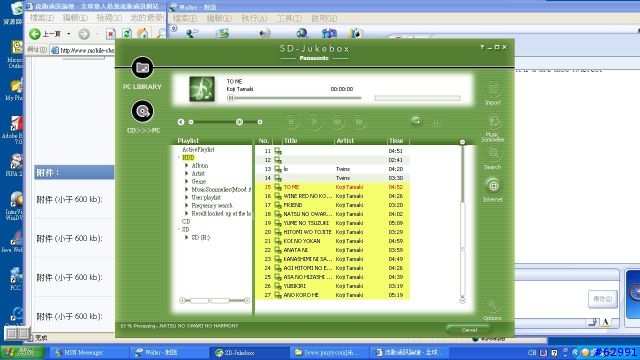Select track 15 TO ME

[332, 187]
